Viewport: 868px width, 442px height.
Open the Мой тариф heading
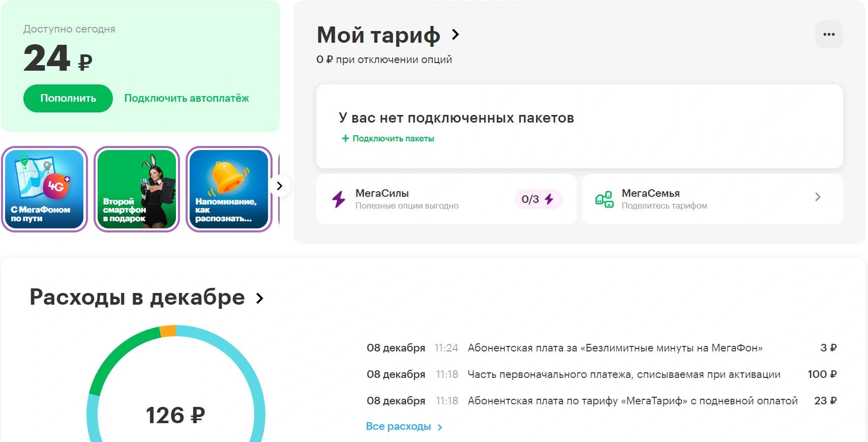coord(378,35)
